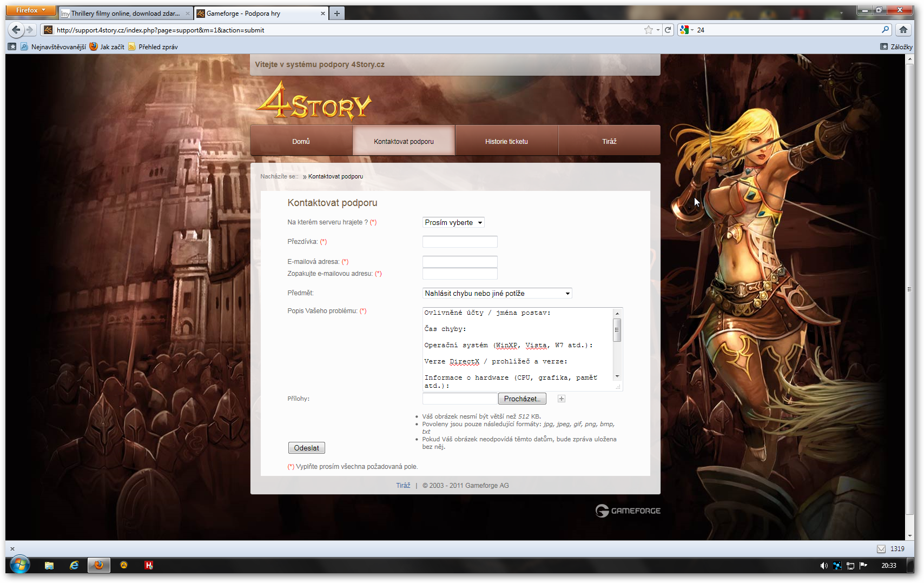Click the Přezdívka nickname input field
The image size is (924, 583).
(x=459, y=242)
